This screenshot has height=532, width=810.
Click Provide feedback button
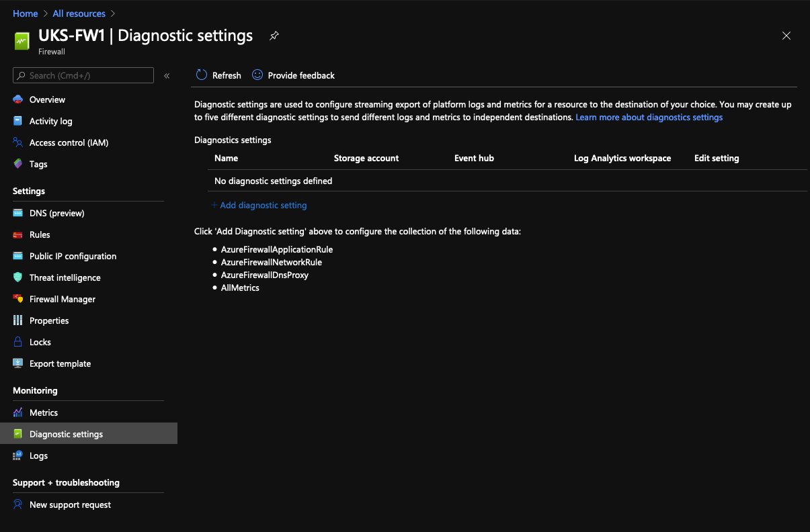click(x=293, y=75)
